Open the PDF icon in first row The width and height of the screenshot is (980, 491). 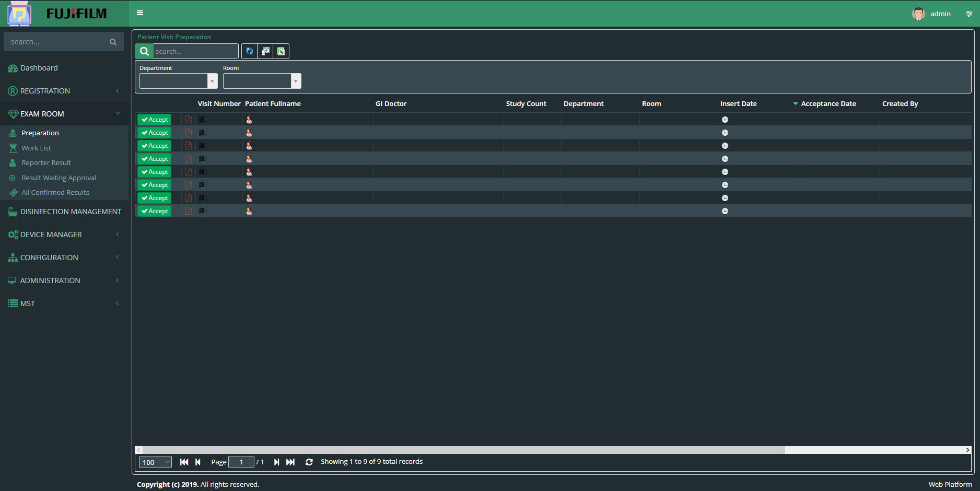[x=189, y=120]
